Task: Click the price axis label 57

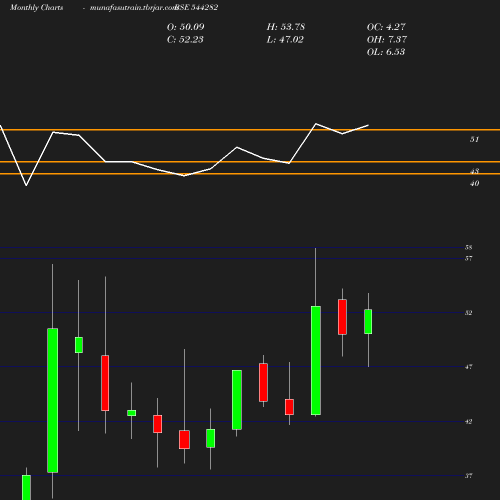Action: click(x=468, y=258)
